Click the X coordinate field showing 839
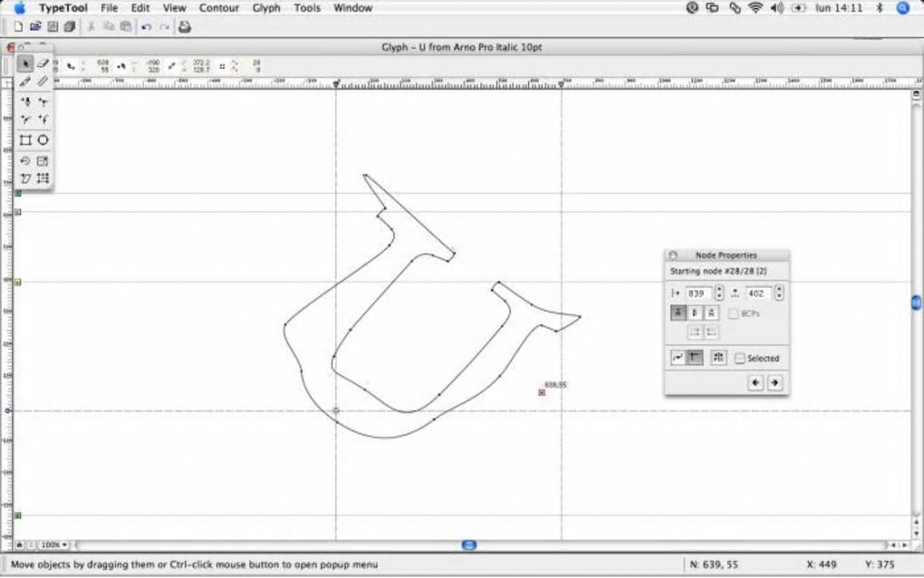The width and height of the screenshot is (924, 578). (x=699, y=293)
